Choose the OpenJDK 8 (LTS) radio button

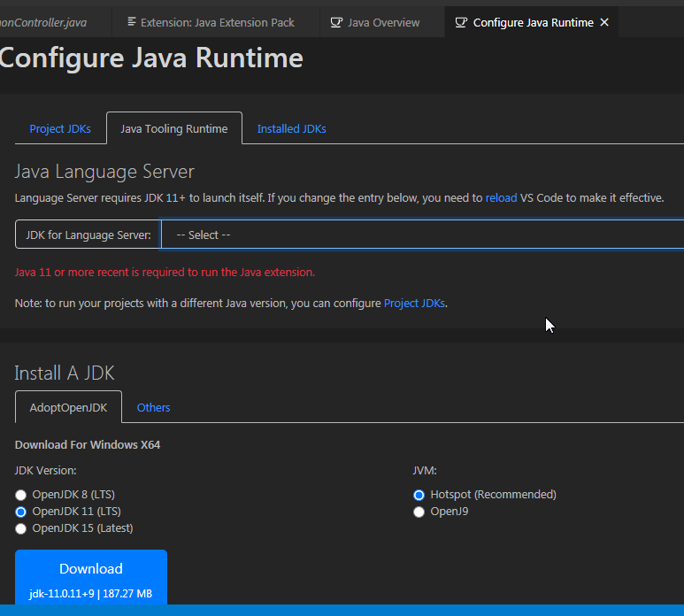(x=20, y=495)
